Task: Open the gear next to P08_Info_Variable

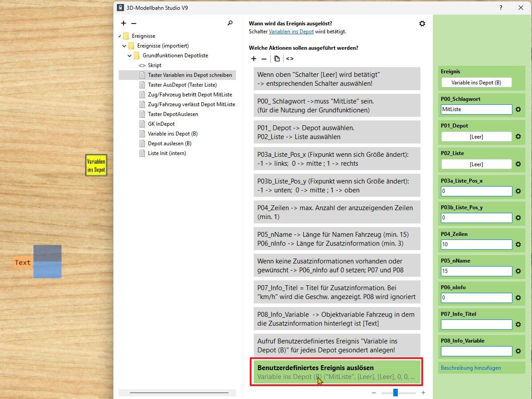Action: pyautogui.click(x=518, y=351)
